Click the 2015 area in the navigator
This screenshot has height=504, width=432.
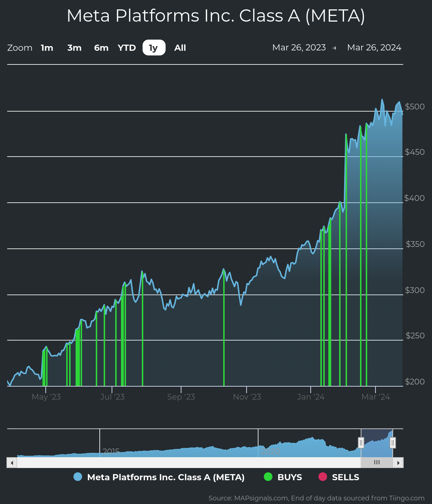pyautogui.click(x=111, y=451)
